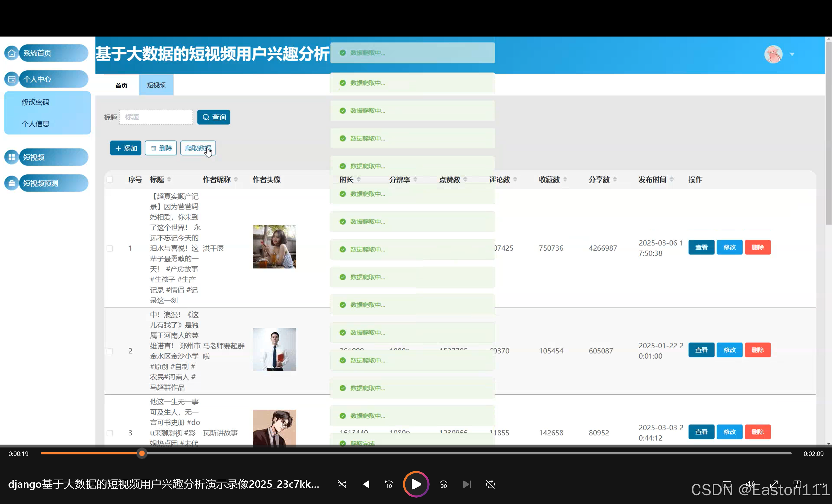This screenshot has height=504, width=832.
Task: Click the home icon beside 系统首页
Action: 11,53
